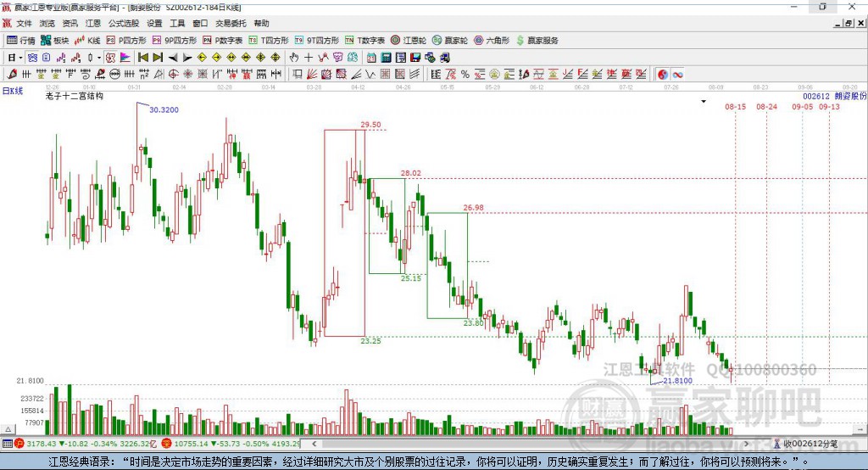Open the 江恩 menu
Screen dimensions: 868x470
pyautogui.click(x=93, y=23)
